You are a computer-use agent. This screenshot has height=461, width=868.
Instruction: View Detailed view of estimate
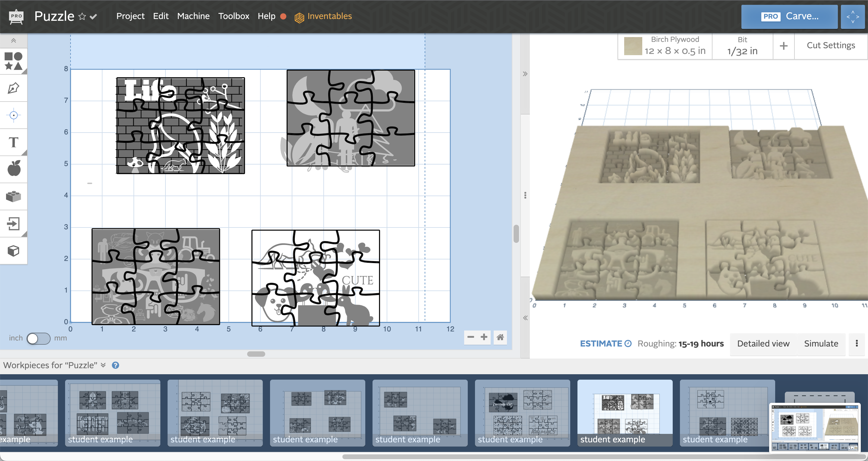tap(763, 343)
